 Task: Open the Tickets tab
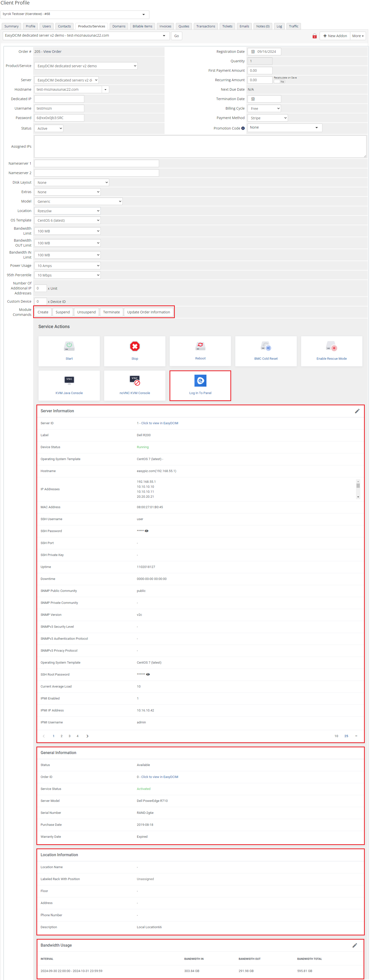click(x=227, y=26)
